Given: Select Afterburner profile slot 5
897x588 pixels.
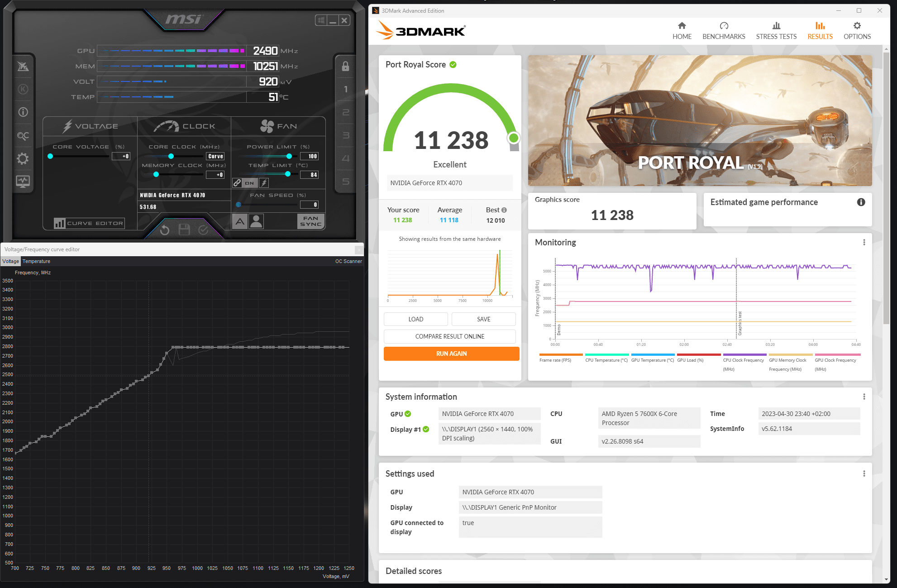Looking at the screenshot, I should point(345,182).
